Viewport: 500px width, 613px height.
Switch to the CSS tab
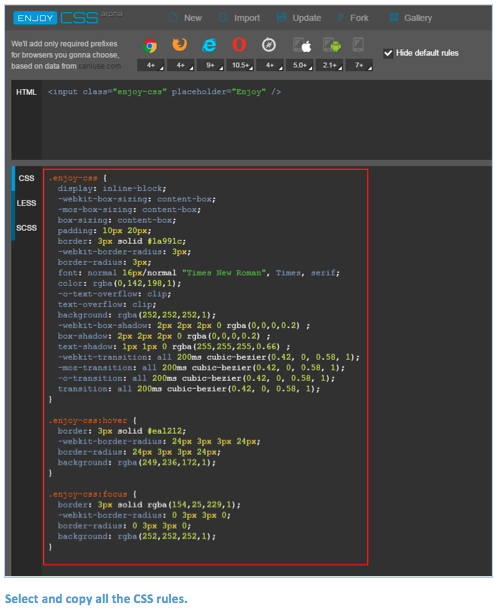[26, 178]
